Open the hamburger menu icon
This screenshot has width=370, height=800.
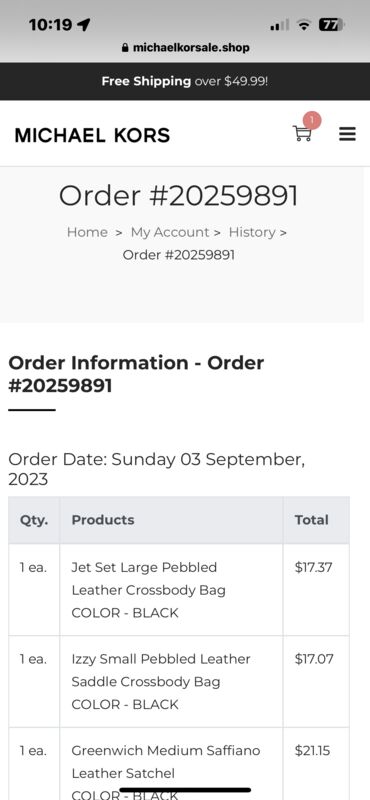[348, 134]
